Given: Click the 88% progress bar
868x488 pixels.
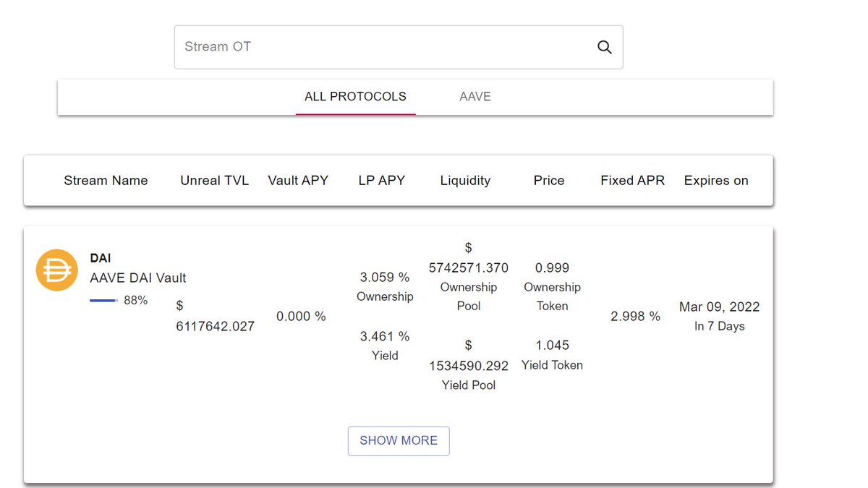Looking at the screenshot, I should [104, 300].
